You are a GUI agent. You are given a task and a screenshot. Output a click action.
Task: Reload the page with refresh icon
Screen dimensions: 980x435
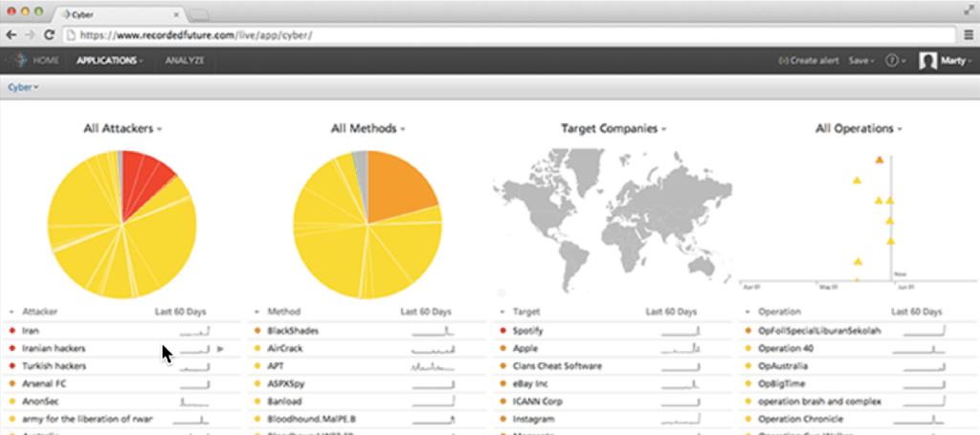(x=49, y=35)
